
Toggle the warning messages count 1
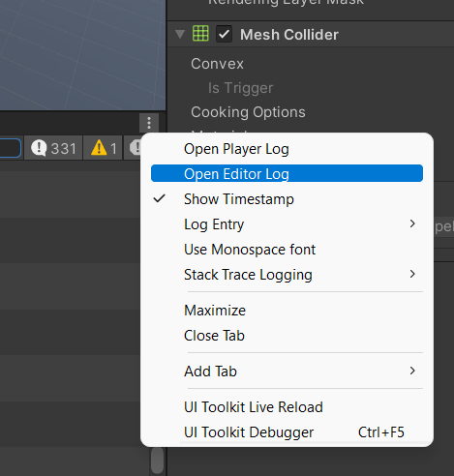[104, 148]
